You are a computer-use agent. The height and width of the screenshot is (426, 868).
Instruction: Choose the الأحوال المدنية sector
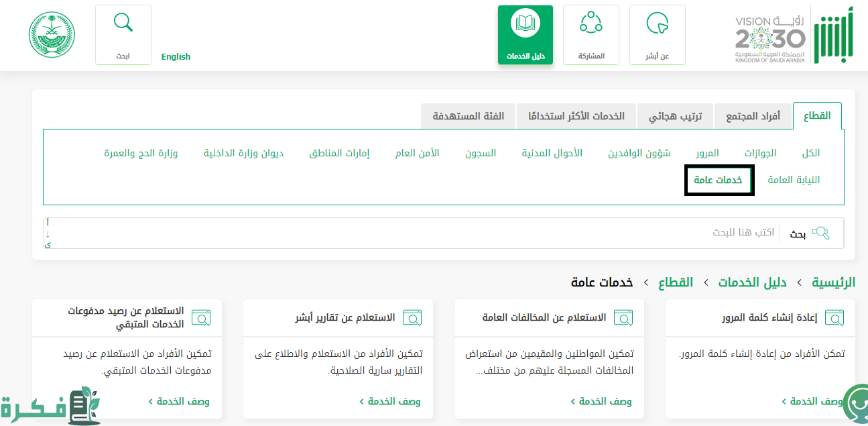click(552, 153)
